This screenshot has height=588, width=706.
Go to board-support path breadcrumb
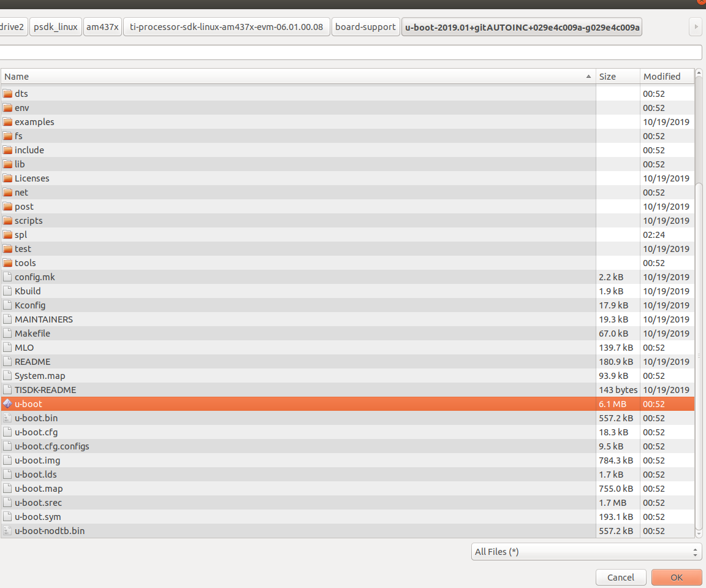(365, 27)
